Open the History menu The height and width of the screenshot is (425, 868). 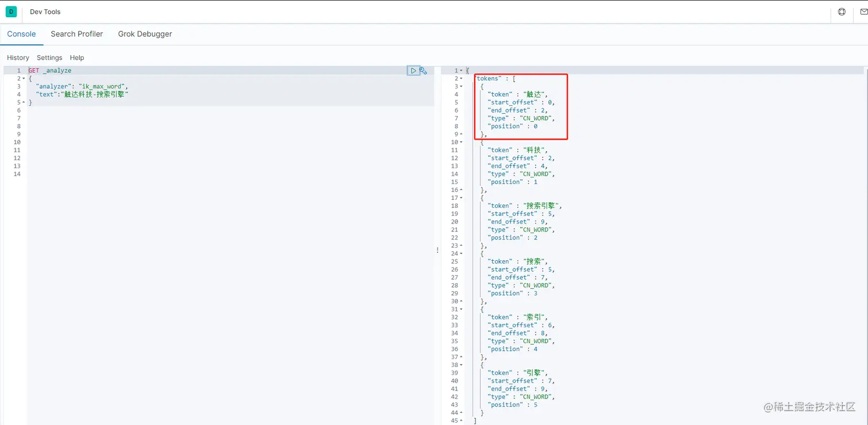(x=18, y=57)
